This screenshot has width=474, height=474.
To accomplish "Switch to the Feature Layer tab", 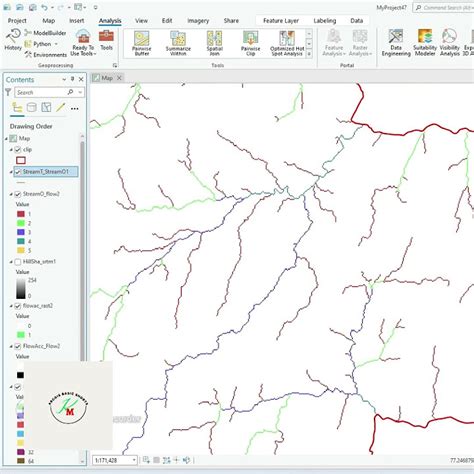I will [281, 21].
